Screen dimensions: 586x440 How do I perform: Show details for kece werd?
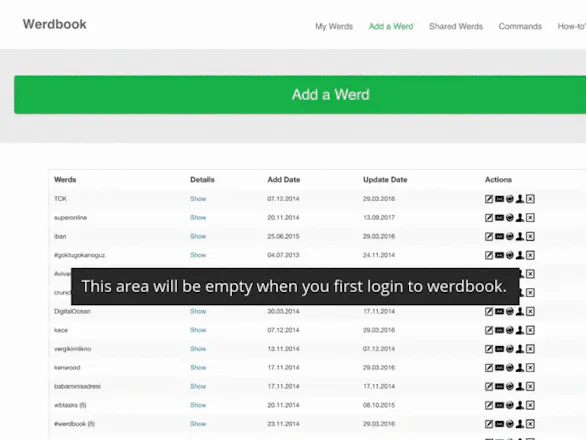click(198, 330)
